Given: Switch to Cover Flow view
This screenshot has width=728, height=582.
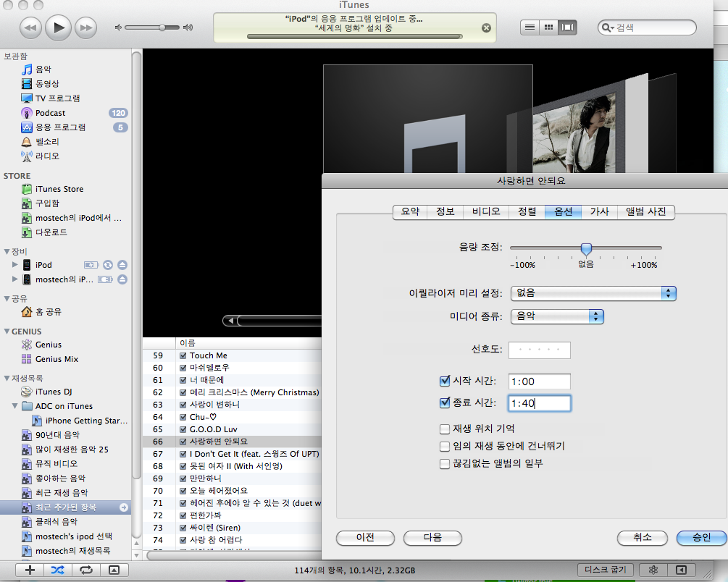Looking at the screenshot, I should (567, 28).
